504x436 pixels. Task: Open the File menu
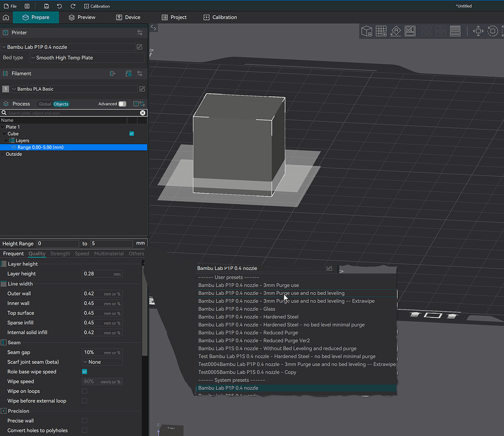(x=10, y=6)
